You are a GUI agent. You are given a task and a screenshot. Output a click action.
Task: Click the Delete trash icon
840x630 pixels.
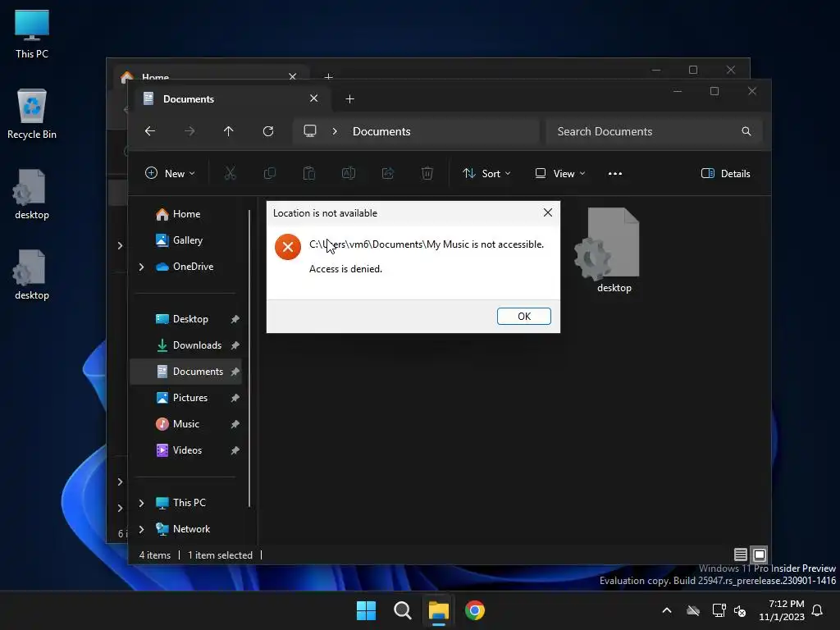tap(427, 174)
